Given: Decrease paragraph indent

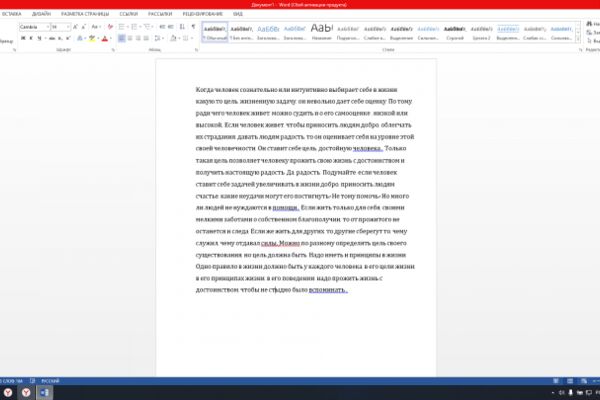Looking at the screenshot, I should [x=162, y=27].
